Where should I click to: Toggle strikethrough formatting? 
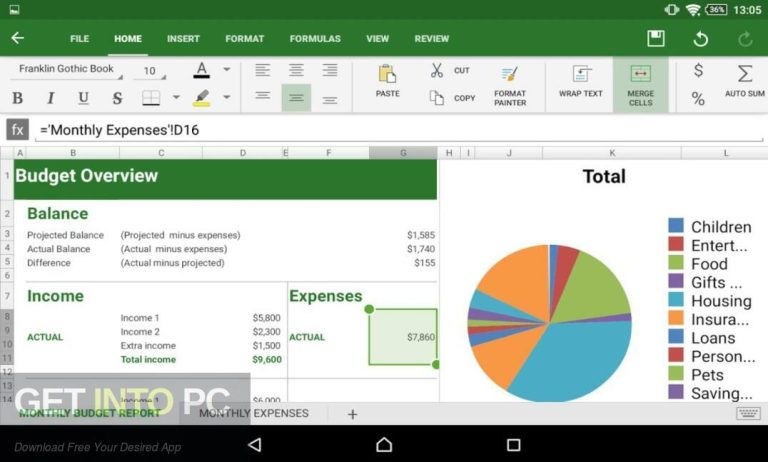(117, 98)
